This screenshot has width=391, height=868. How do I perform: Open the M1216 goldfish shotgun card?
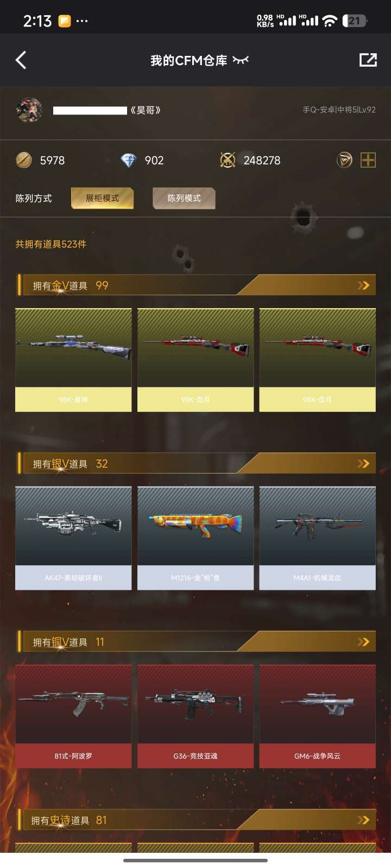pos(195,538)
